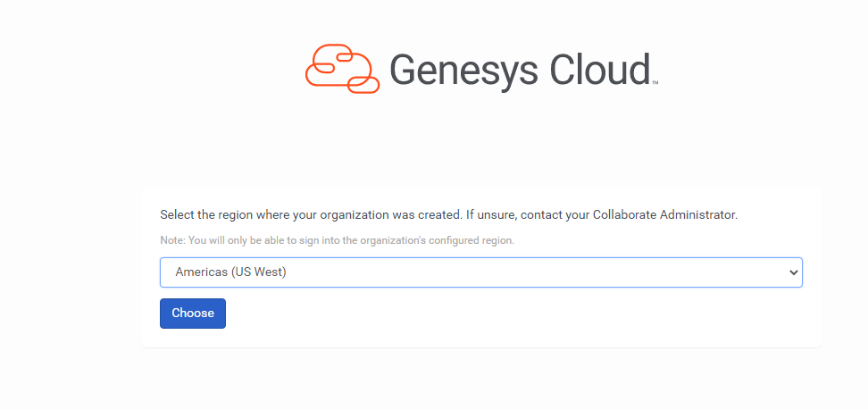The height and width of the screenshot is (410, 868).
Task: Click the word Cloud in the header
Action: (598, 69)
